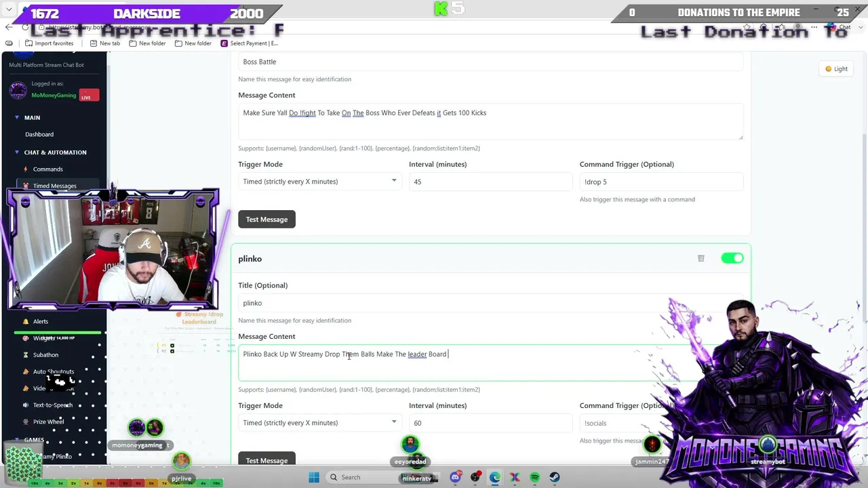Viewport: 868px width, 488px height.
Task: Go back with the browser back arrow
Action: (x=9, y=27)
